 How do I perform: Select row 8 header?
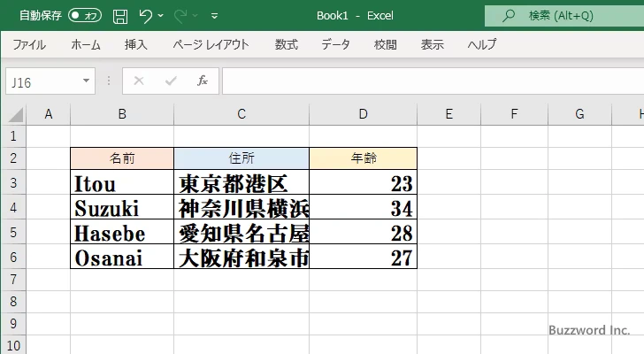pos(13,302)
